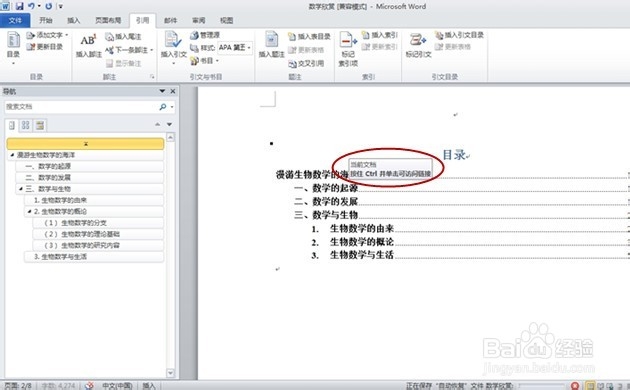This screenshot has height=390, width=630.
Task: Insert Table of Authorities (插入引文目录)
Action: (x=459, y=35)
